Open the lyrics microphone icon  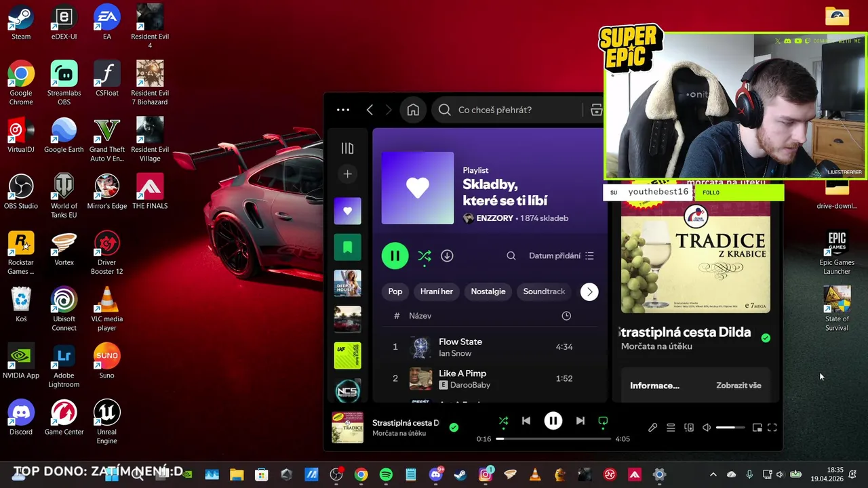tap(652, 428)
